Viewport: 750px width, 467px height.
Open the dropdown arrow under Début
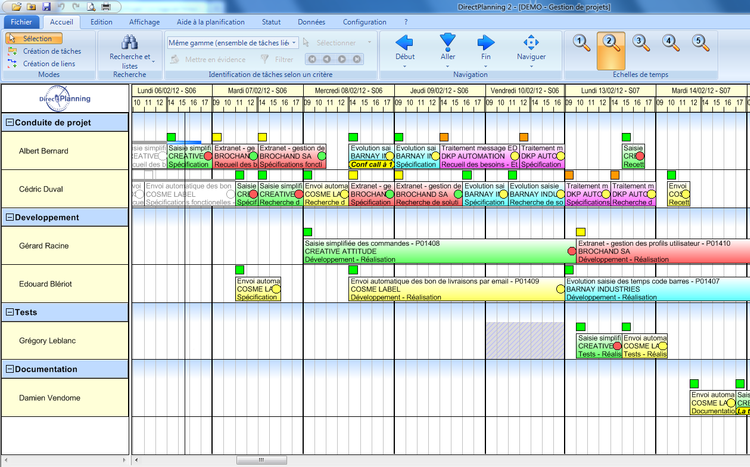[x=405, y=66]
